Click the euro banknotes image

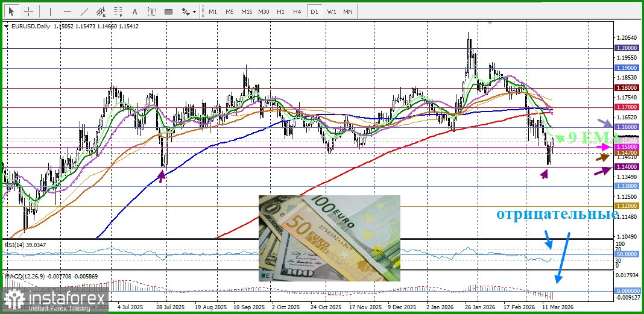(329, 237)
